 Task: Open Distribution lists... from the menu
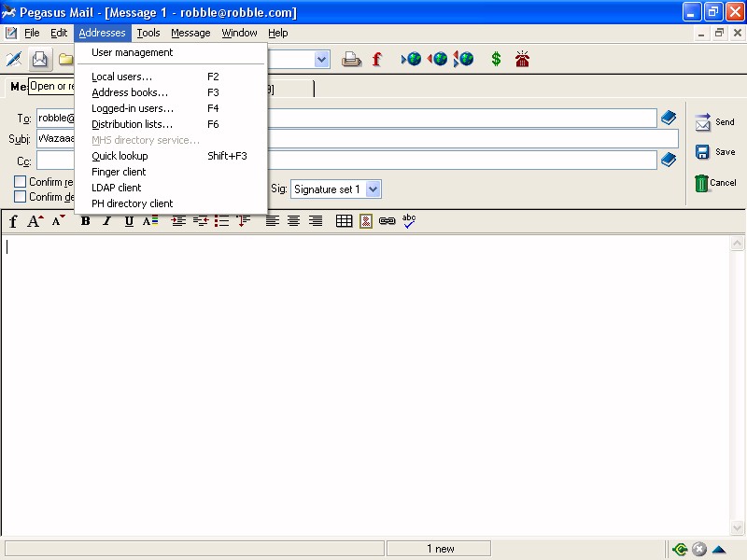coord(171,124)
